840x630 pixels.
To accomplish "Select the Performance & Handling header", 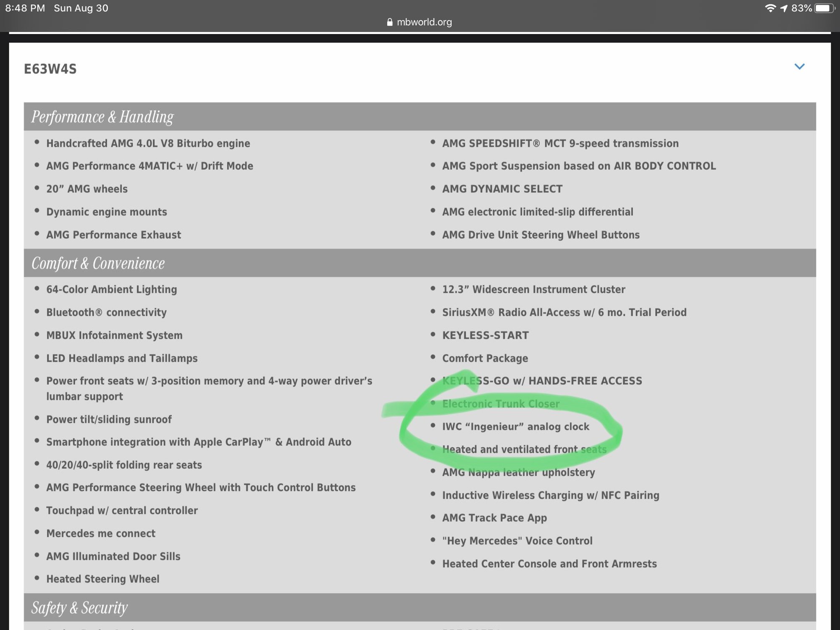I will click(102, 117).
